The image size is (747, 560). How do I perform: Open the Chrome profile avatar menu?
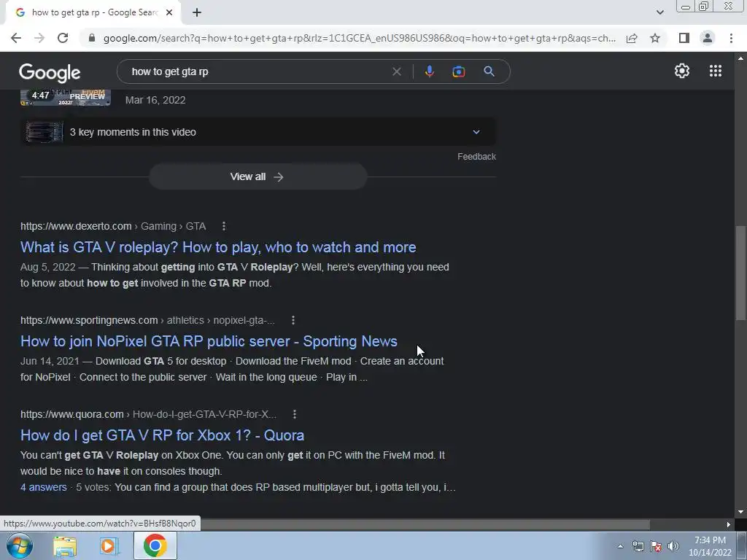pos(708,38)
